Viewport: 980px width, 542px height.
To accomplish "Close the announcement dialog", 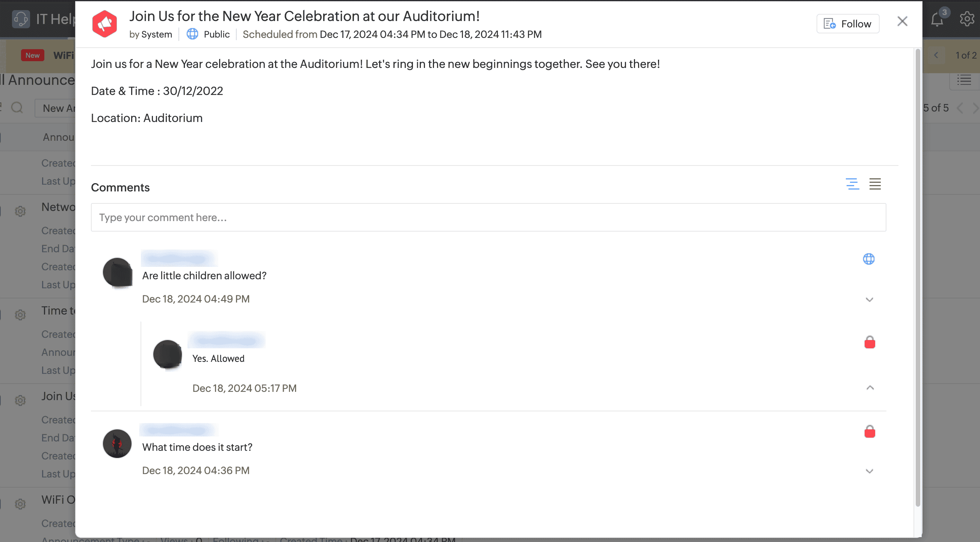I will pos(902,21).
